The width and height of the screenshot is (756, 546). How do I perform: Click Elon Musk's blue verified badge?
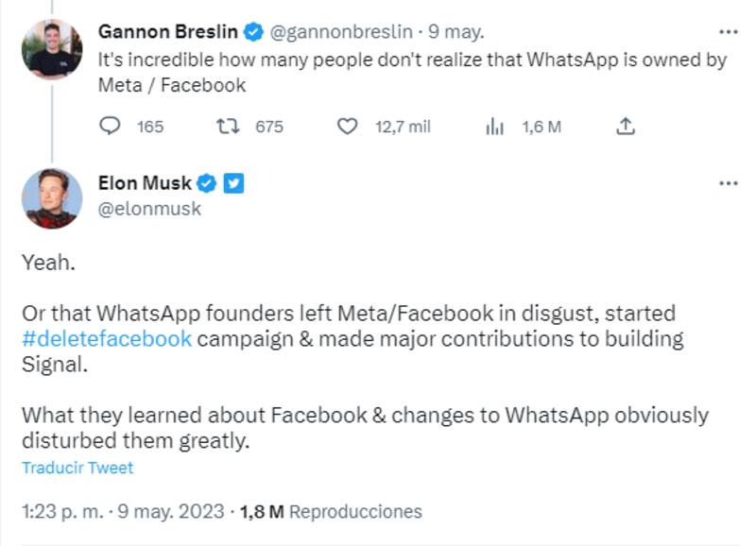click(206, 183)
